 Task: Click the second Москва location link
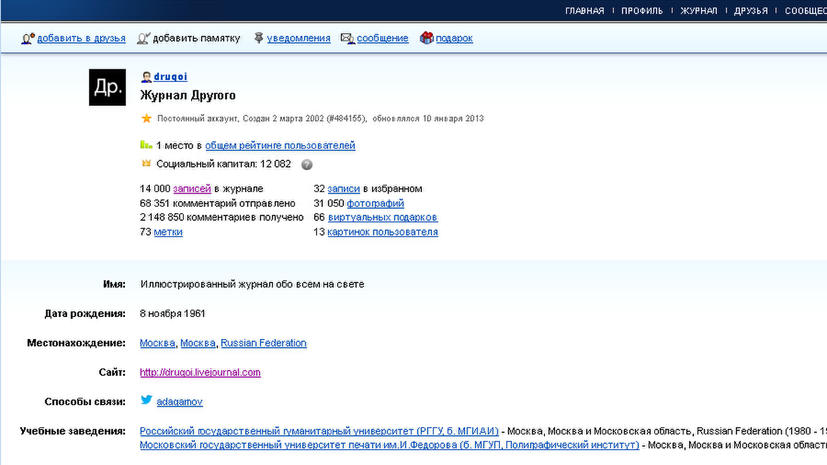(198, 343)
